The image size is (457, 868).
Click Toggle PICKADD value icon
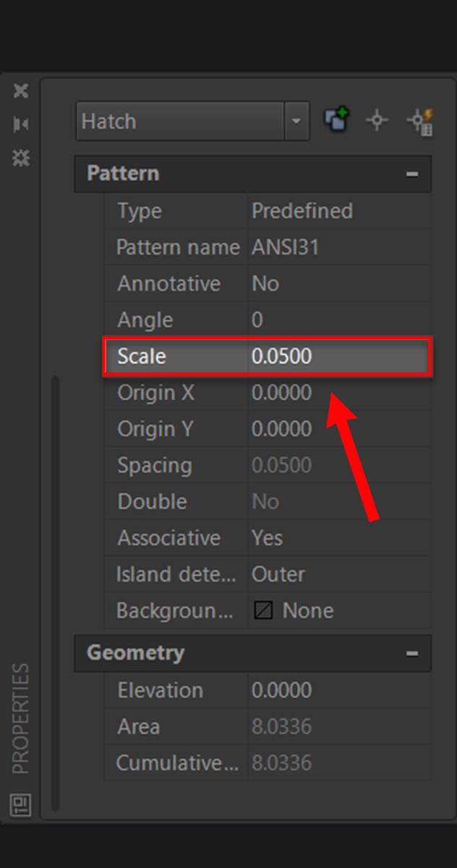click(337, 121)
